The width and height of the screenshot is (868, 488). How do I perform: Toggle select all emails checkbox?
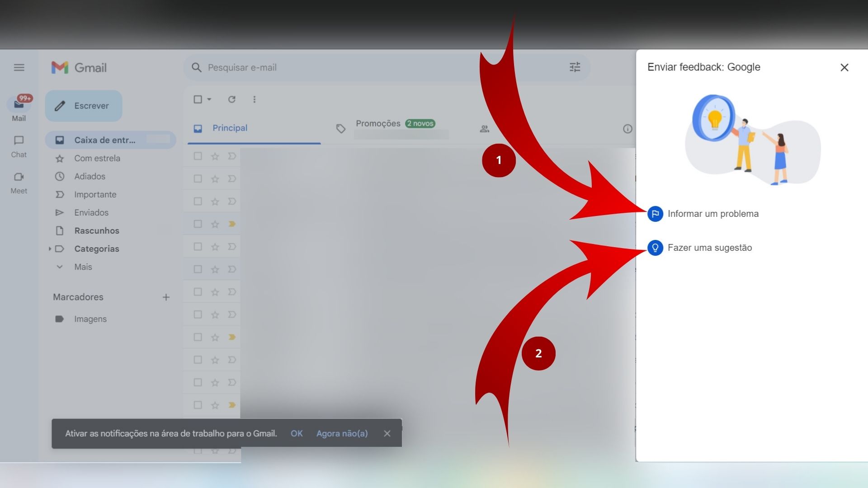click(197, 99)
